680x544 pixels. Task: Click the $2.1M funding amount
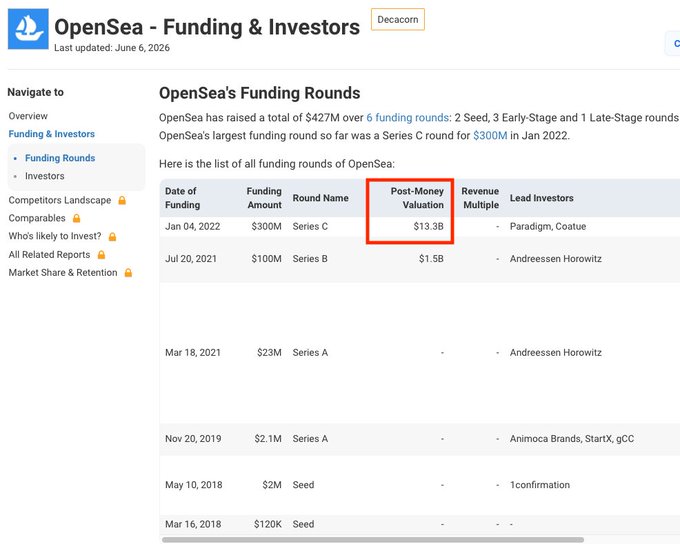[268, 439]
